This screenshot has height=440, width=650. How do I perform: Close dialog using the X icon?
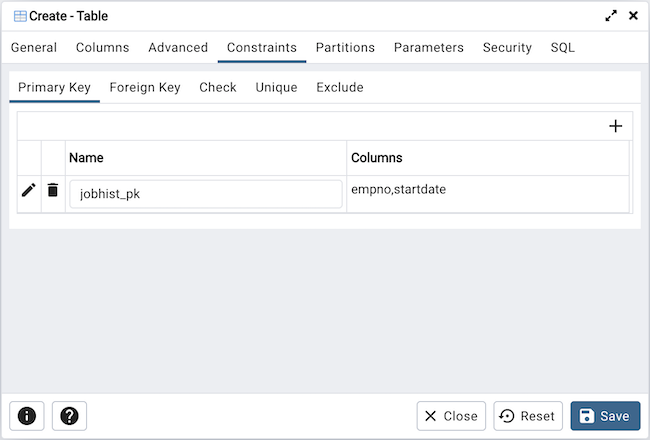[633, 16]
